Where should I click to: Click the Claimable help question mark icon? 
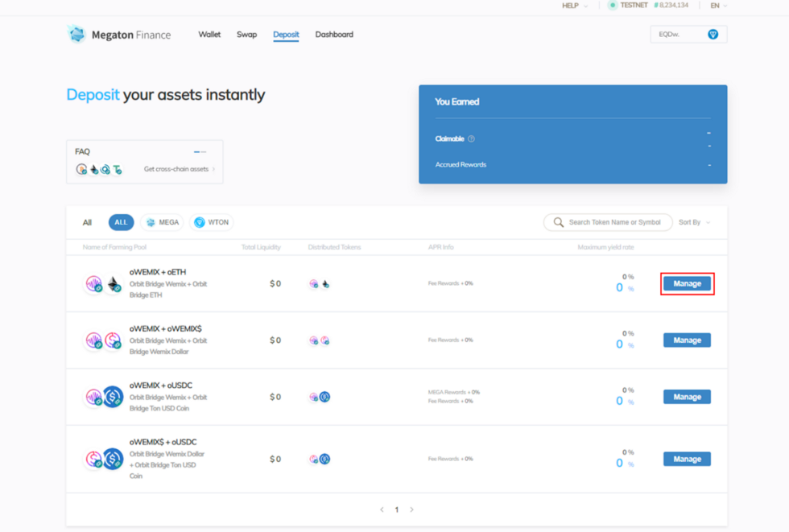[472, 138]
